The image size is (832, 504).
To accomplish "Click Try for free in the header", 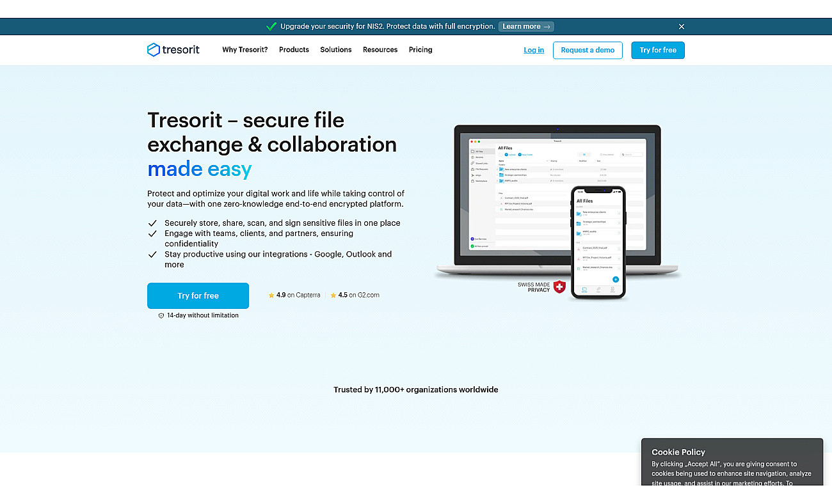I will pos(658,50).
